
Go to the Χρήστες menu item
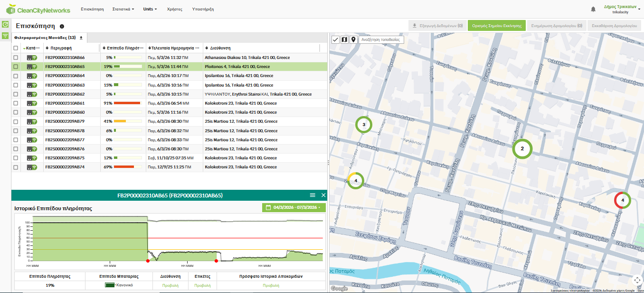(x=174, y=9)
